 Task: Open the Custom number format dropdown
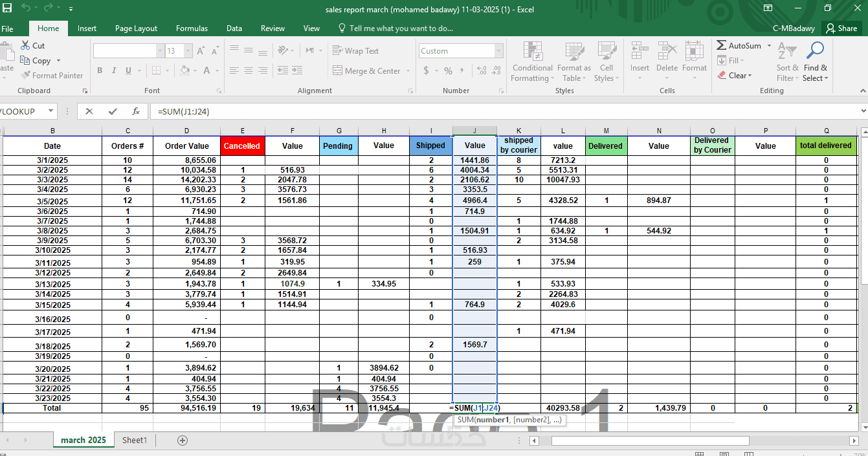[499, 51]
